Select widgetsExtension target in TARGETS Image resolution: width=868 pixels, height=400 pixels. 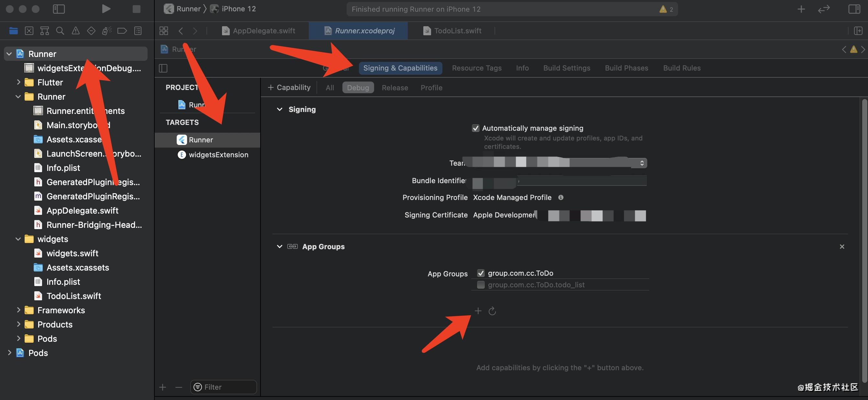point(219,154)
